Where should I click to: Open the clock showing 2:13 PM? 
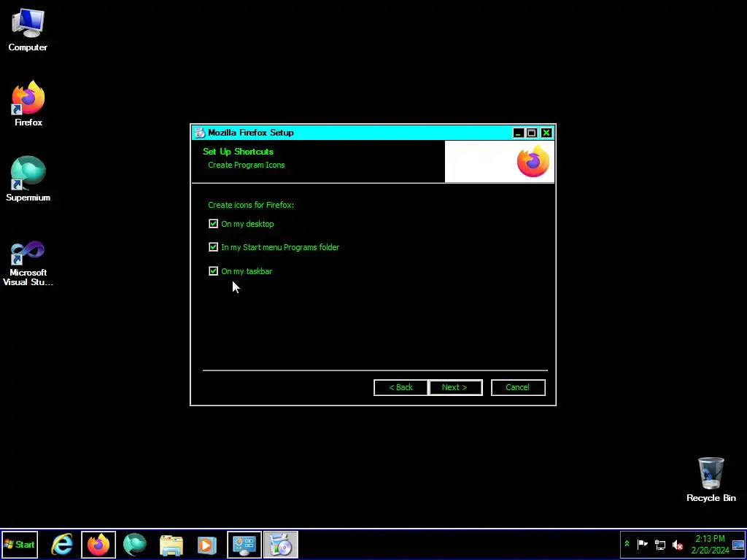[x=710, y=544]
